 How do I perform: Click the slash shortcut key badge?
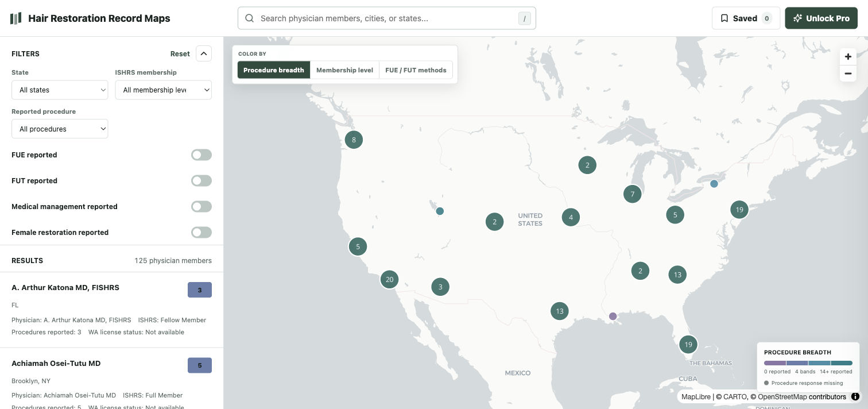524,18
